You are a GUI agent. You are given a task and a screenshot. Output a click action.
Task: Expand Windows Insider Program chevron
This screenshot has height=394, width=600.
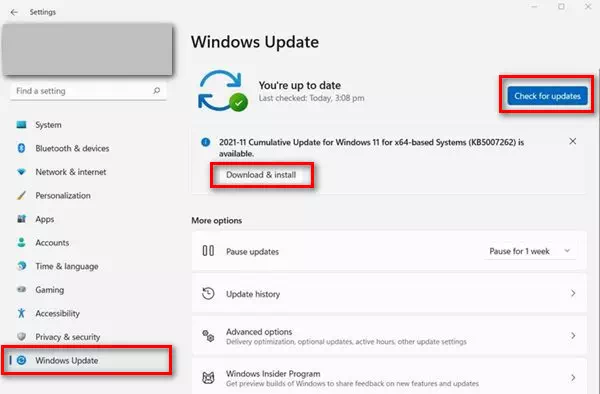pyautogui.click(x=573, y=378)
